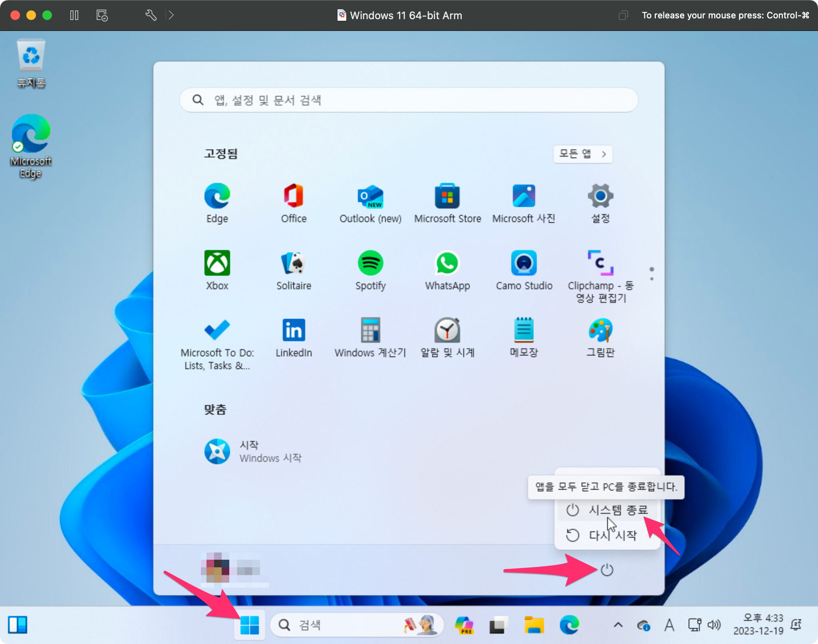818x644 pixels.
Task: Open the user account profile in Start menu
Action: (234, 569)
